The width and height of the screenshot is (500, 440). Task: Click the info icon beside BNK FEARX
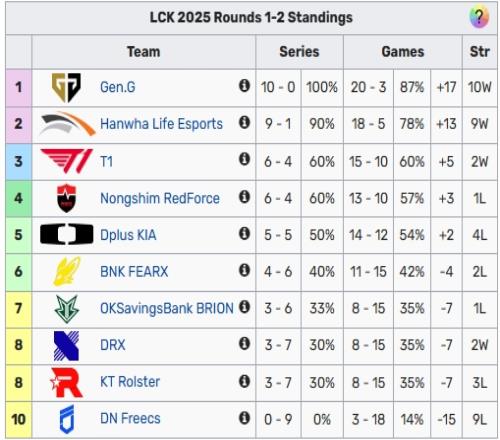[244, 270]
